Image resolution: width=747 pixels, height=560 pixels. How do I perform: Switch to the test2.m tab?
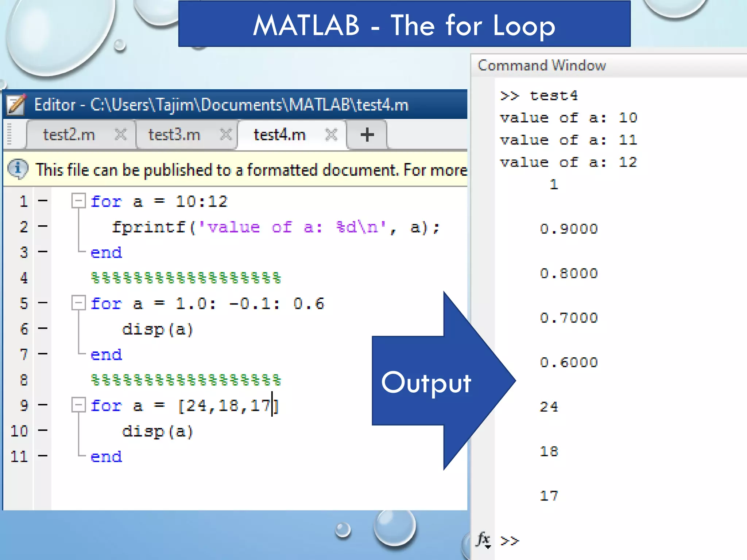click(x=69, y=135)
